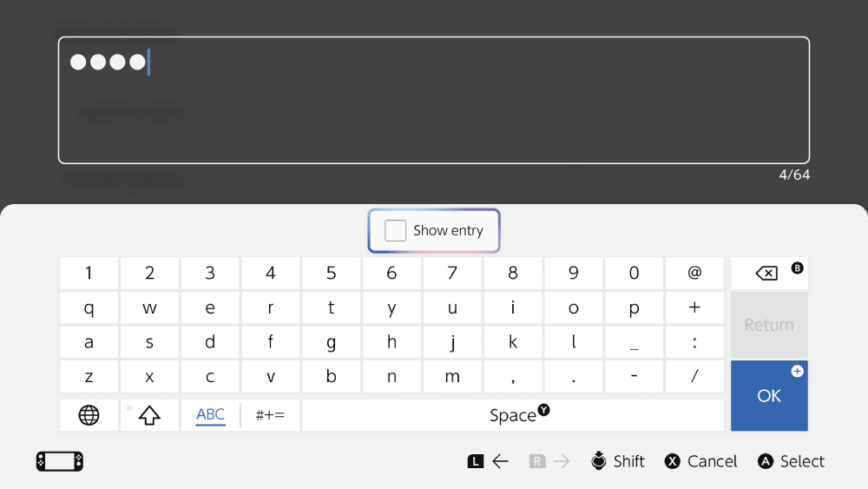Switch to the ABC keyboard layout
Viewport: 868px width, 489px height.
click(210, 415)
